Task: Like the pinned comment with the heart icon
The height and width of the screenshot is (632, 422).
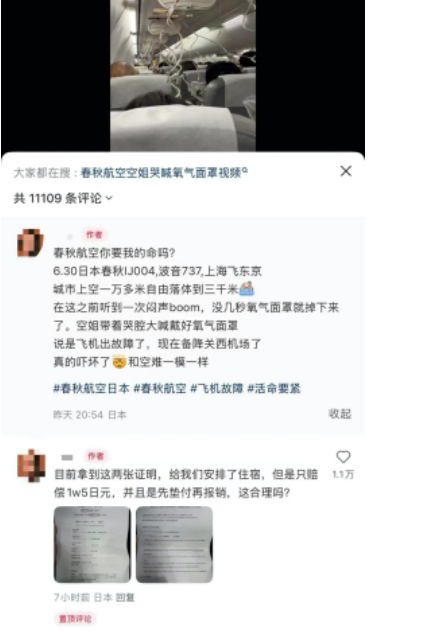Action: [x=343, y=457]
